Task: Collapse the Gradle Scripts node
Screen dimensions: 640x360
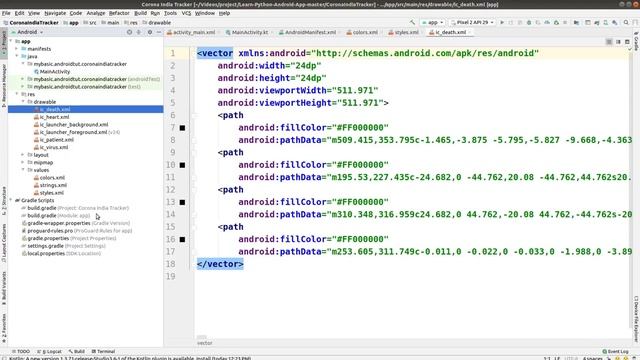Action: [x=11, y=200]
